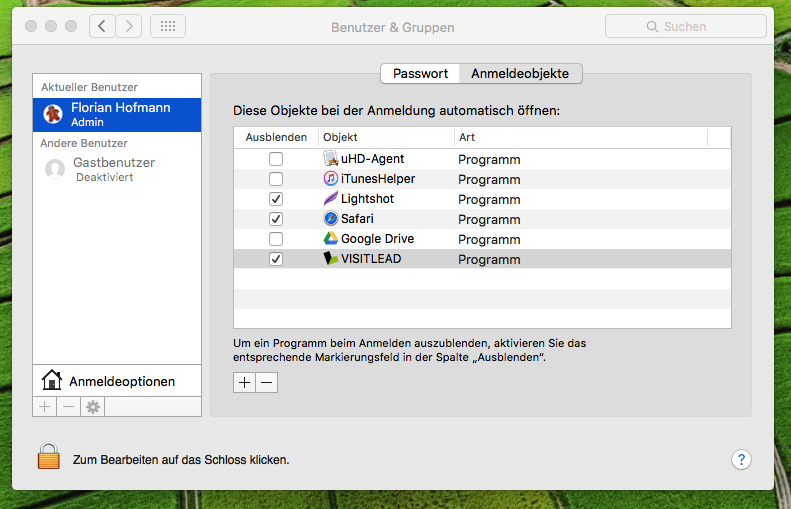The height and width of the screenshot is (509, 791).
Task: Add a user with the sidebar plus button
Action: point(44,407)
